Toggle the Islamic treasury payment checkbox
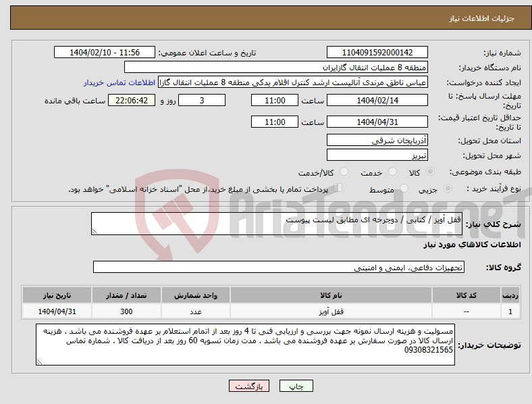Viewport: 532px width, 404px height. (x=338, y=187)
